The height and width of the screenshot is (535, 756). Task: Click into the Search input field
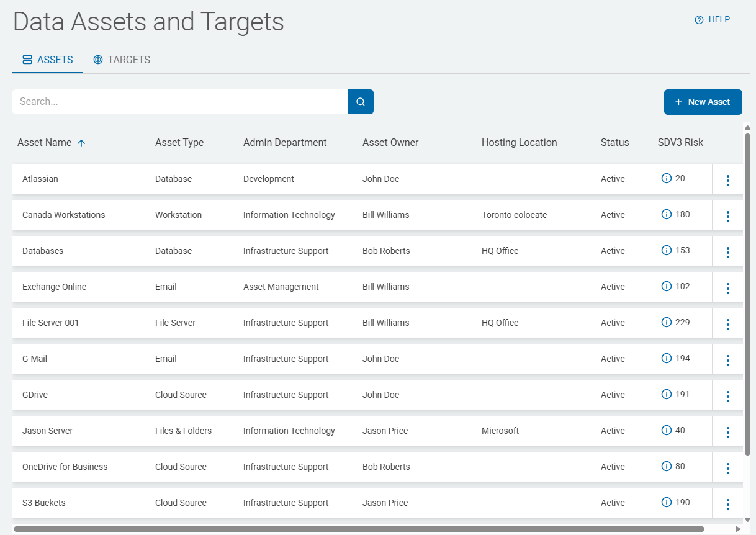click(x=180, y=102)
